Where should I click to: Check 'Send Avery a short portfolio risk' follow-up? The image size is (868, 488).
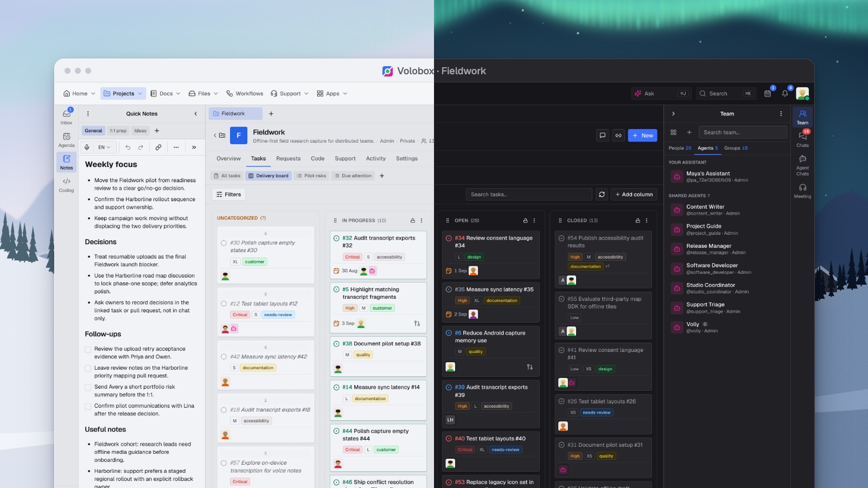(x=88, y=387)
